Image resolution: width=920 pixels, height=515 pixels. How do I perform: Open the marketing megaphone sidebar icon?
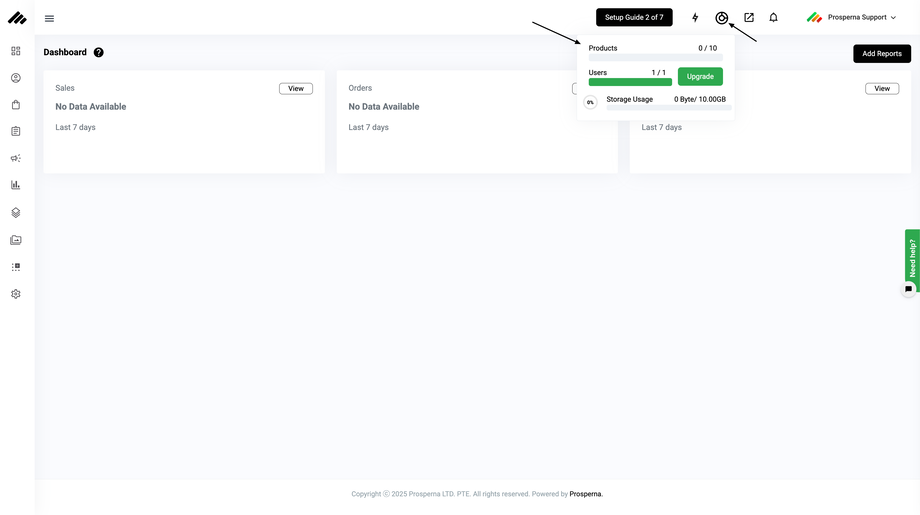click(x=16, y=158)
